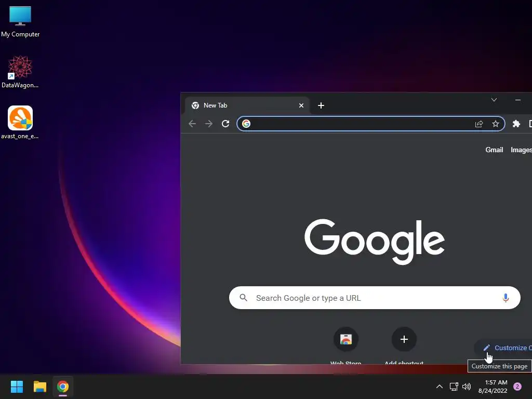Open a new tab with plus button

pyautogui.click(x=321, y=105)
